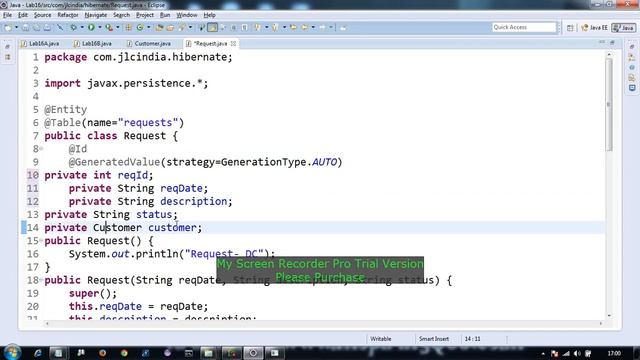640x360 pixels.
Task: Close the Request.java editor tab
Action: pyautogui.click(x=233, y=43)
